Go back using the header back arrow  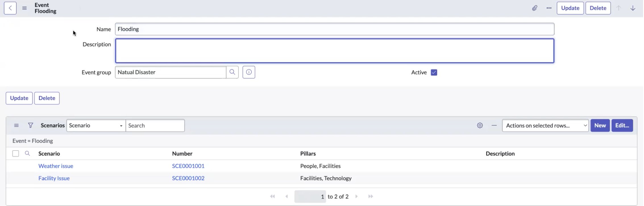pos(10,8)
